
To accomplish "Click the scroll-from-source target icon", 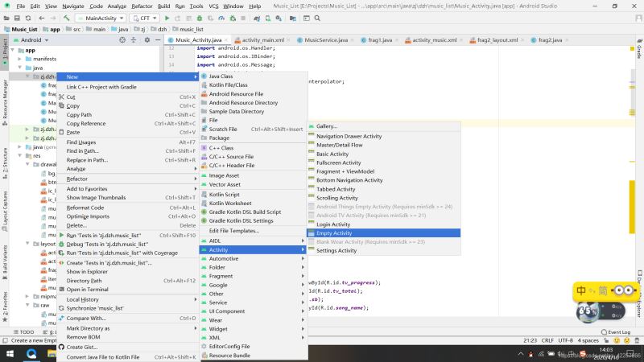I will coord(122,39).
